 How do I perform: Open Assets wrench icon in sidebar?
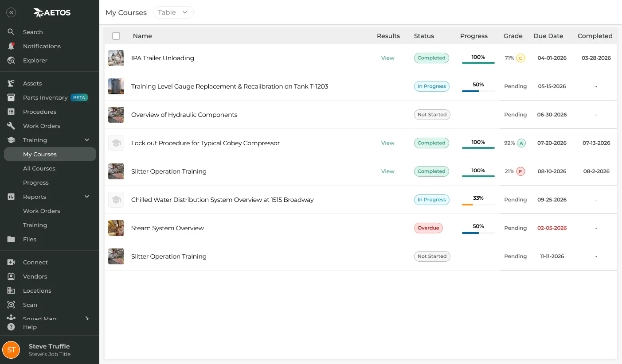coord(11,83)
